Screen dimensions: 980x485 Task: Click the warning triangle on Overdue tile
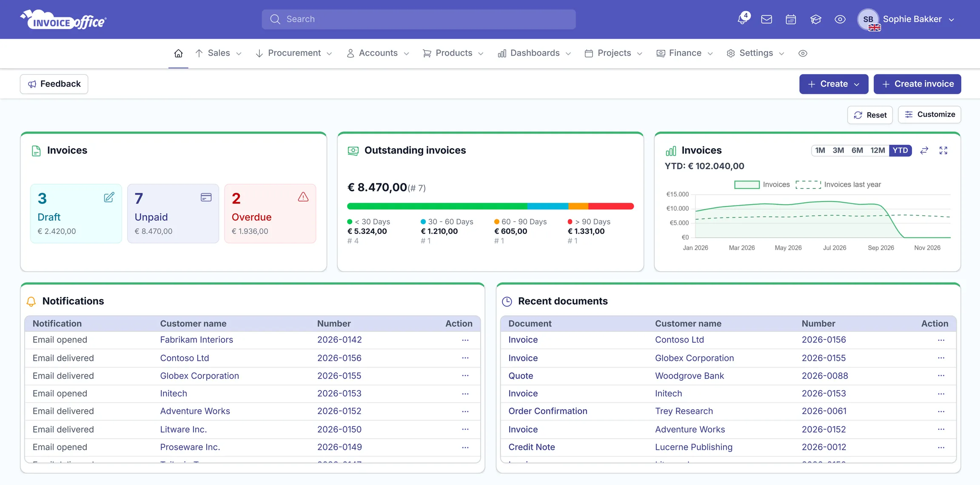(x=303, y=197)
